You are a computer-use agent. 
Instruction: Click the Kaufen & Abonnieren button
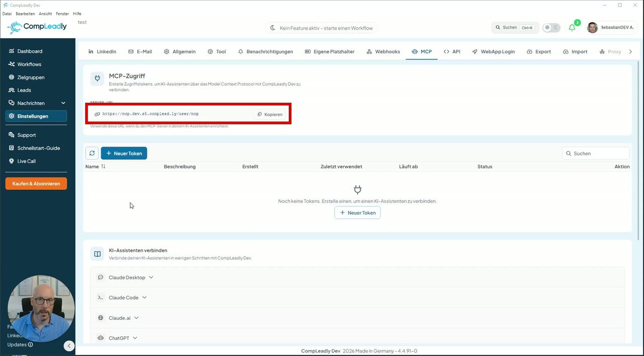36,184
